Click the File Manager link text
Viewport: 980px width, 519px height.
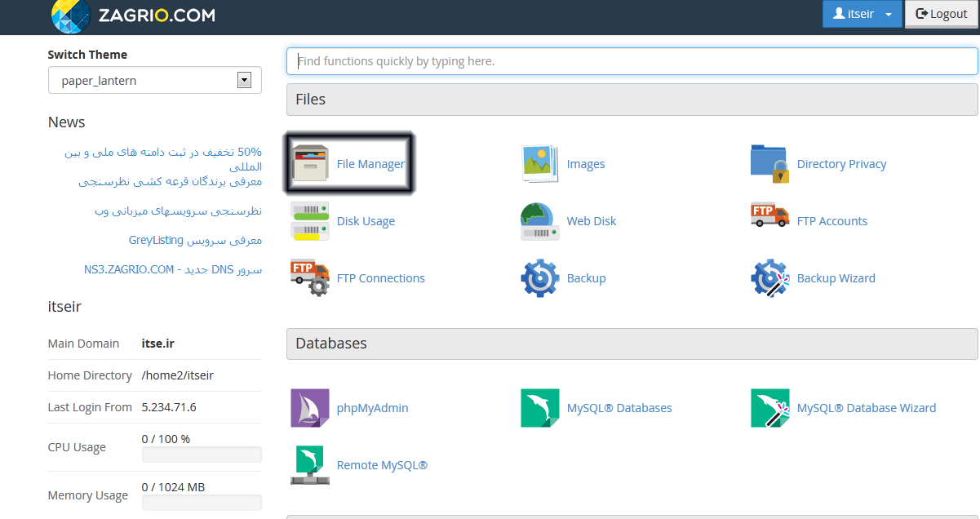pos(370,164)
